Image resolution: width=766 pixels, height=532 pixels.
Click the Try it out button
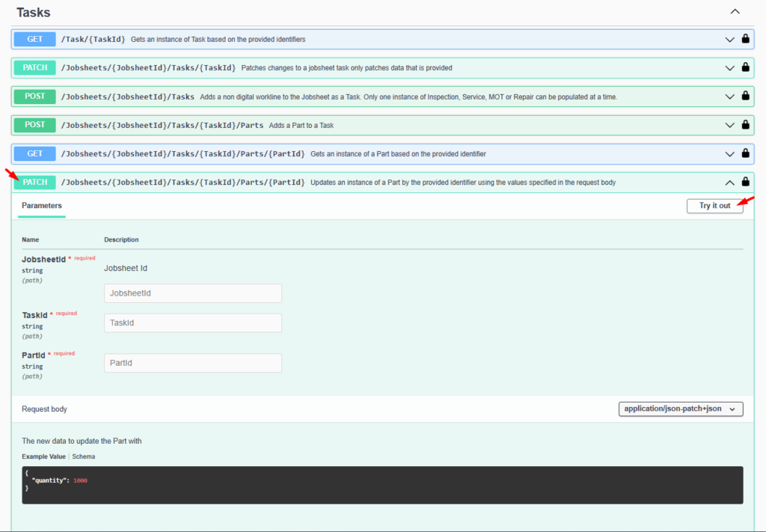714,206
